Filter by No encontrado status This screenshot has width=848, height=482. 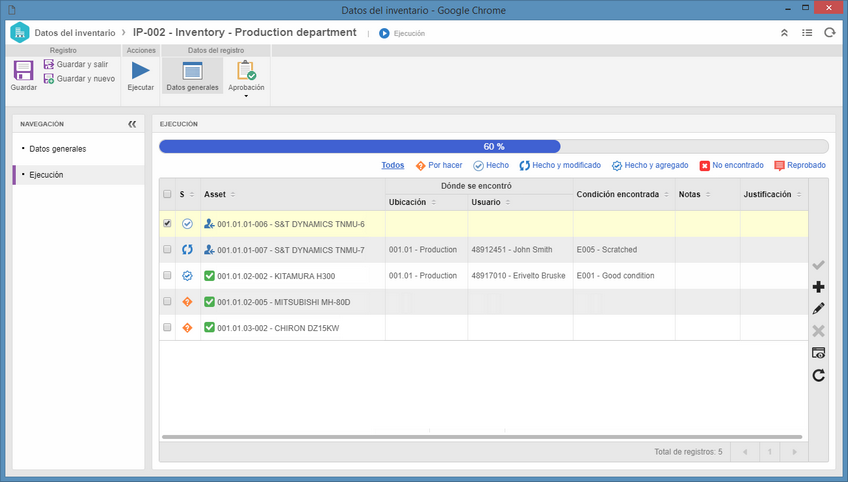tap(731, 166)
